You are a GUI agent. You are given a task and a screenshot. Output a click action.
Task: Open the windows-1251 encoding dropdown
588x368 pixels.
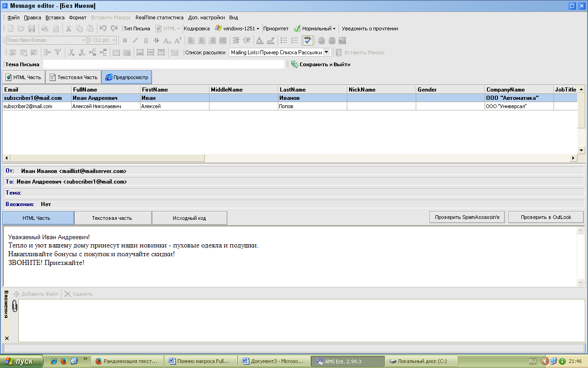coord(237,29)
